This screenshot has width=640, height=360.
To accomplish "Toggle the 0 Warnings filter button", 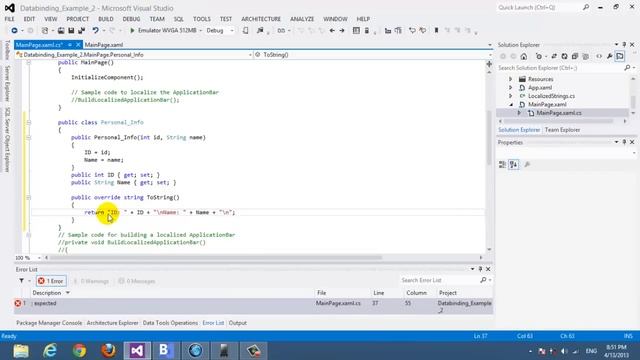I will point(91,281).
